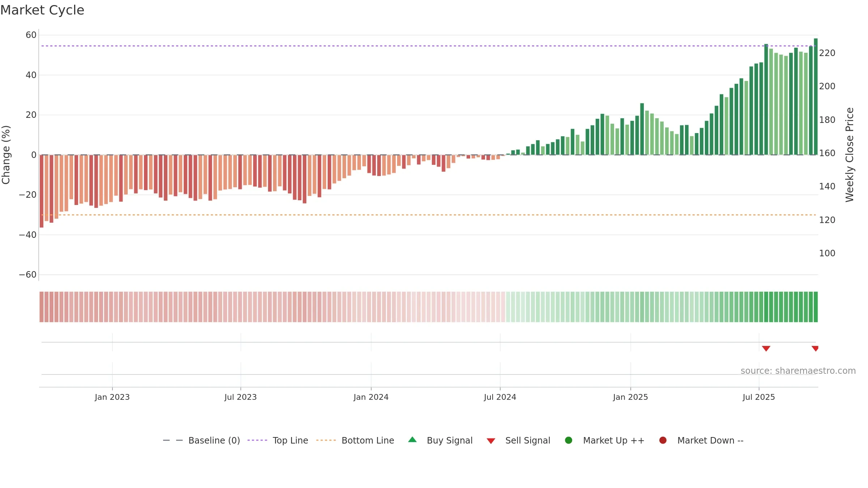Click the tallest final green bar above top line
The height and width of the screenshot is (488, 868).
click(x=816, y=97)
